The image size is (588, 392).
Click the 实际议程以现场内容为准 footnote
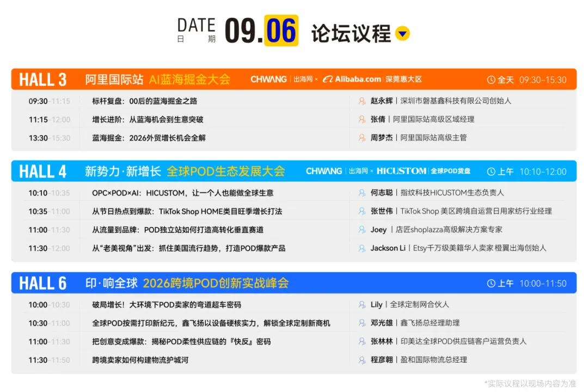coord(530,383)
